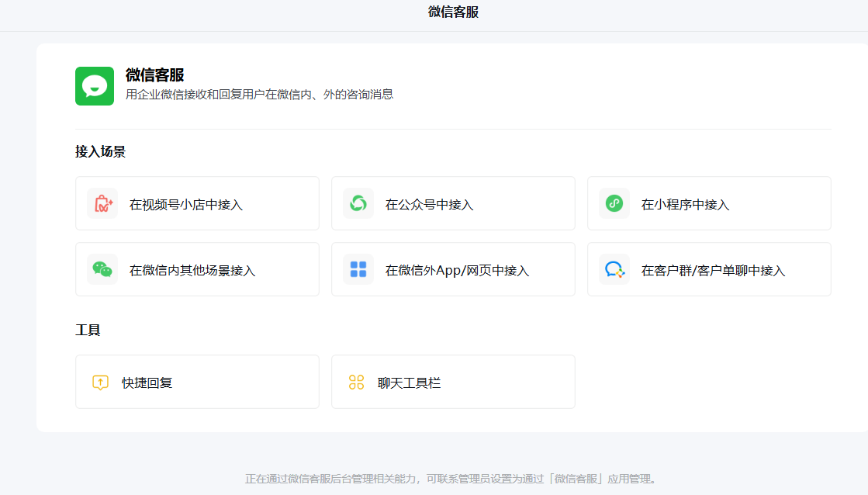Open 在视频号小店中接入 card

(x=198, y=203)
